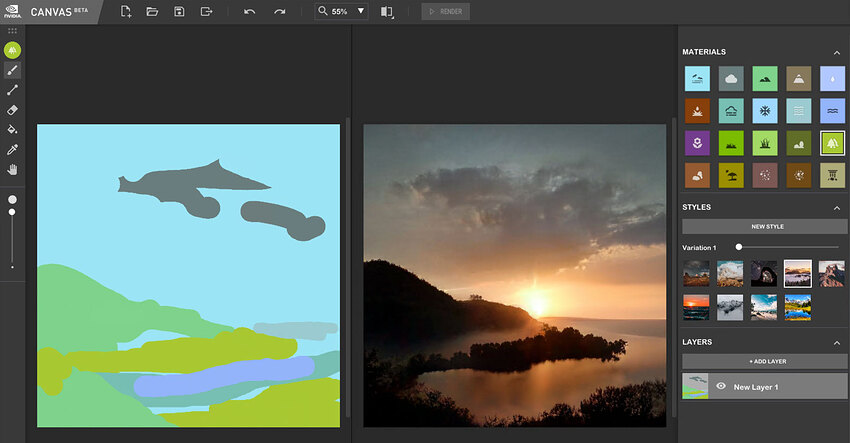The height and width of the screenshot is (443, 850).
Task: Toggle New Layer 1 visibility eye
Action: [721, 386]
